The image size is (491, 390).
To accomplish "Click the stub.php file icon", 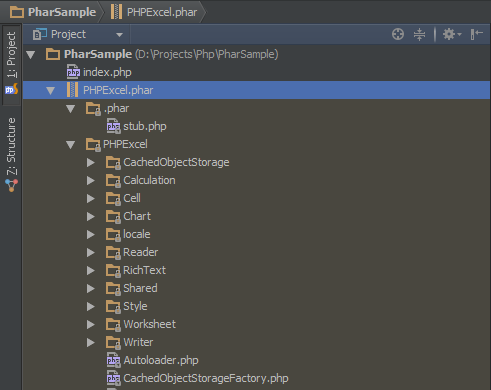I will coord(113,126).
